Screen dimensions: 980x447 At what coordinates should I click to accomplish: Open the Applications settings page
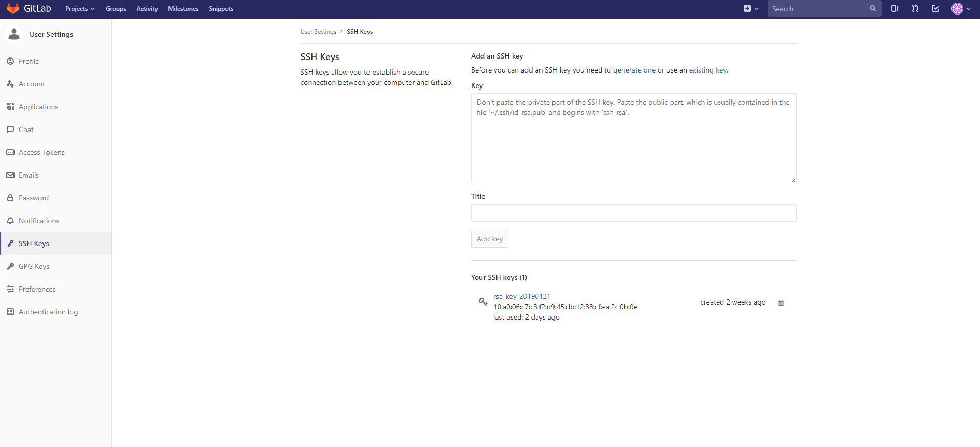pyautogui.click(x=56, y=107)
